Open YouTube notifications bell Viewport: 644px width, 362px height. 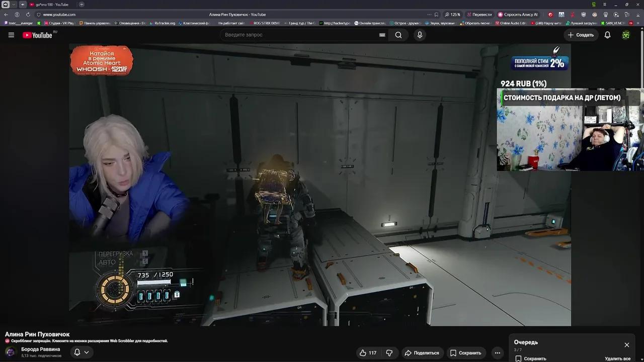point(607,35)
